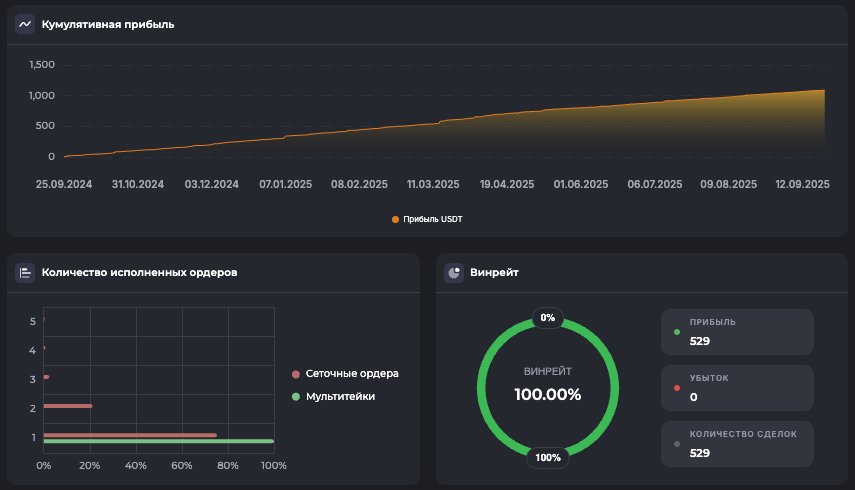
Task: Toggle the Прибыль USDT legend series
Action: (427, 219)
